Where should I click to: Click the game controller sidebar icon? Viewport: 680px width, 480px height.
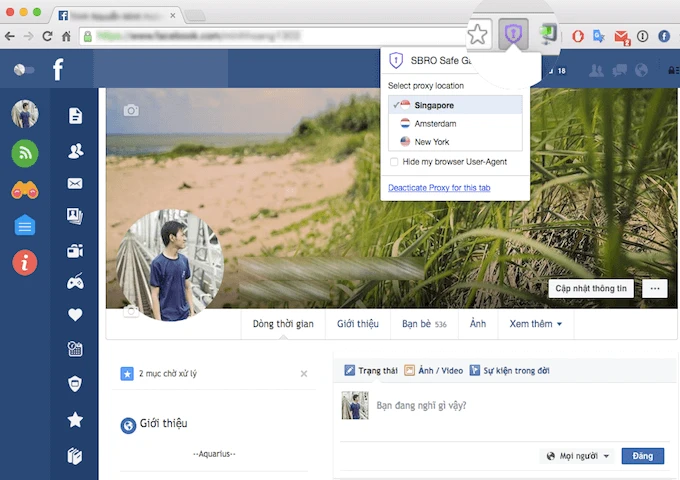point(75,282)
